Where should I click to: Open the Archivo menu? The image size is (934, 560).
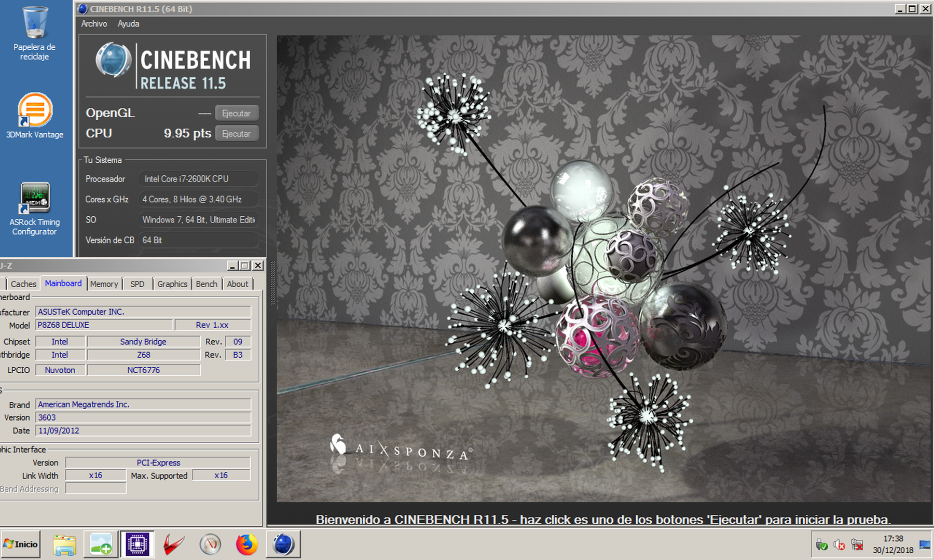94,24
